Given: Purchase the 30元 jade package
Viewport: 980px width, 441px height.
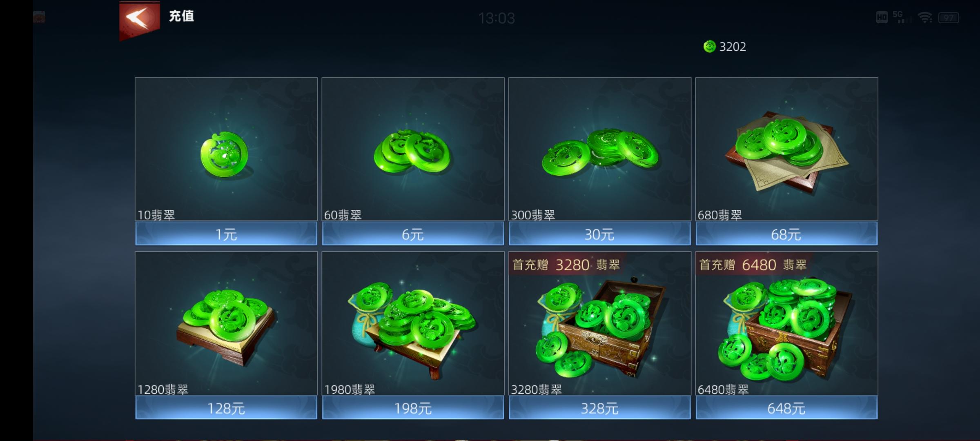Looking at the screenshot, I should [x=600, y=234].
